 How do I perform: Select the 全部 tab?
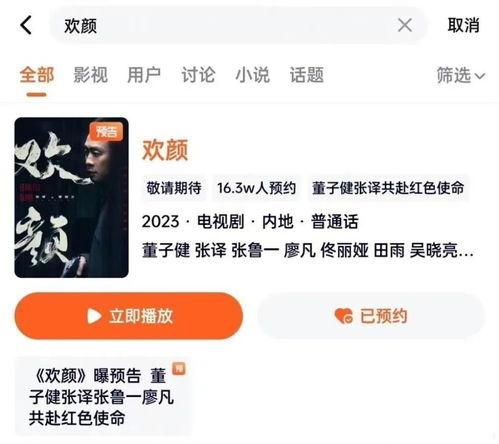[x=37, y=75]
